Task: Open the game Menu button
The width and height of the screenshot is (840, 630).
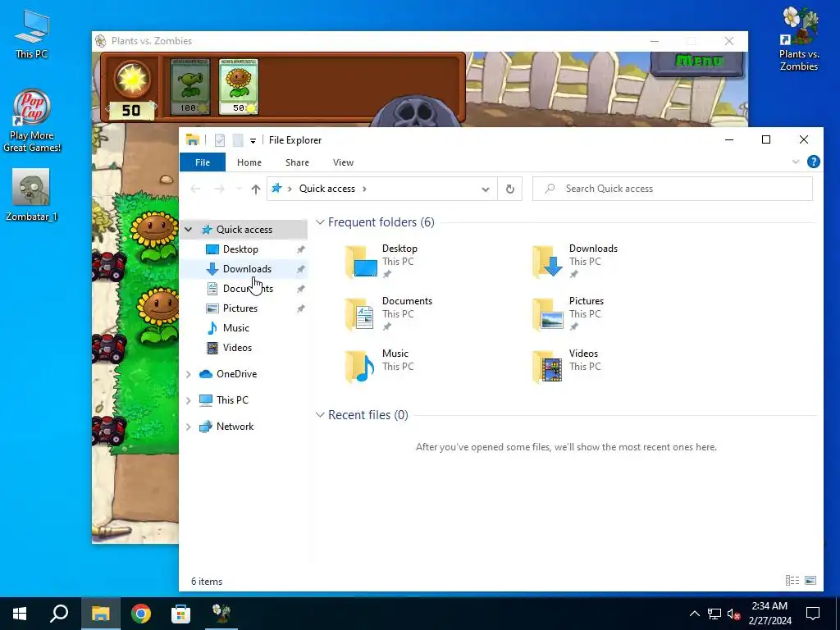Action: 699,62
